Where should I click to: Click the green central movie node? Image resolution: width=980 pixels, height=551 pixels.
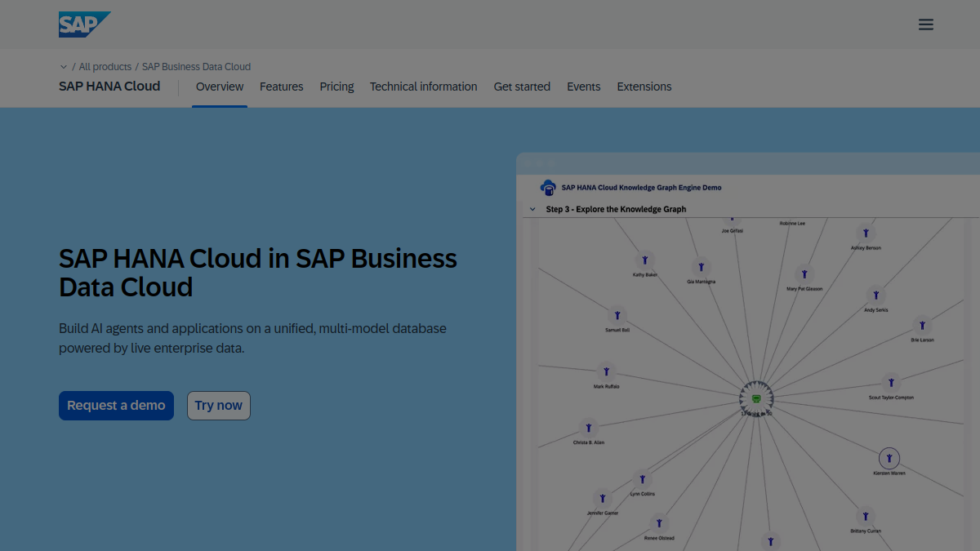[756, 399]
